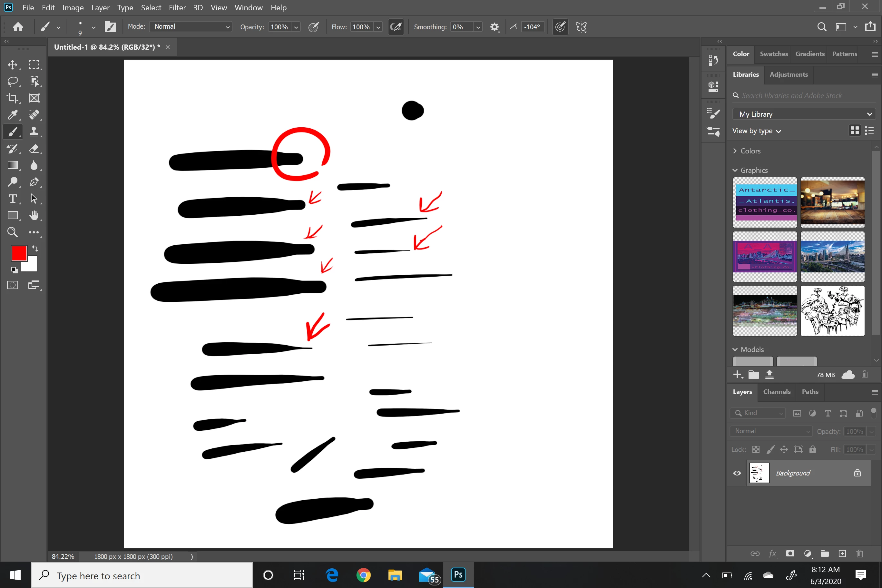Toggle pressure for brush size
Screen dimensions: 882x588
(560, 27)
